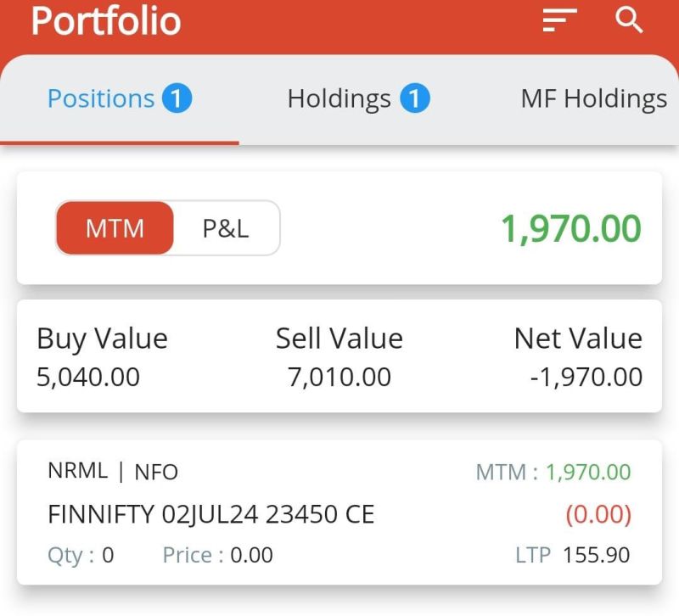
Task: Switch to MF Holdings tab
Action: pos(593,99)
